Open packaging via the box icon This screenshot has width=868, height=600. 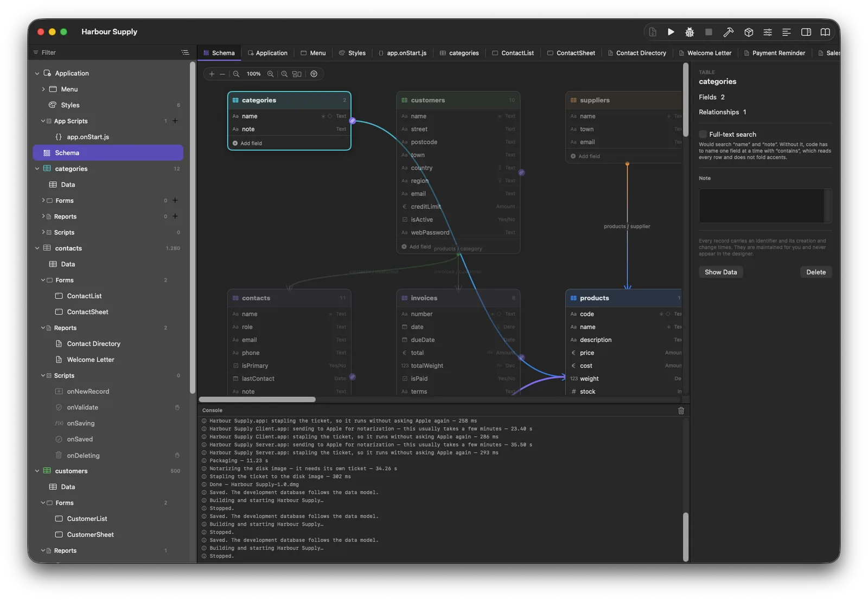(749, 32)
